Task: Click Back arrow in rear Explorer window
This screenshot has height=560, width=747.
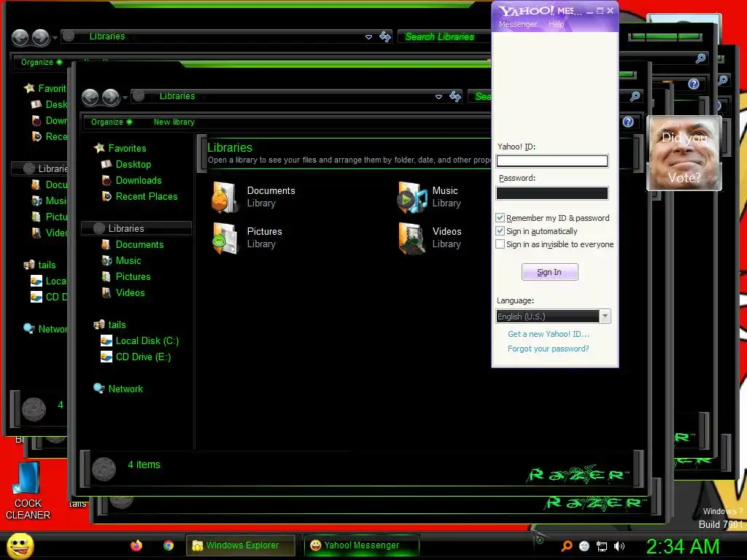Action: (20, 38)
